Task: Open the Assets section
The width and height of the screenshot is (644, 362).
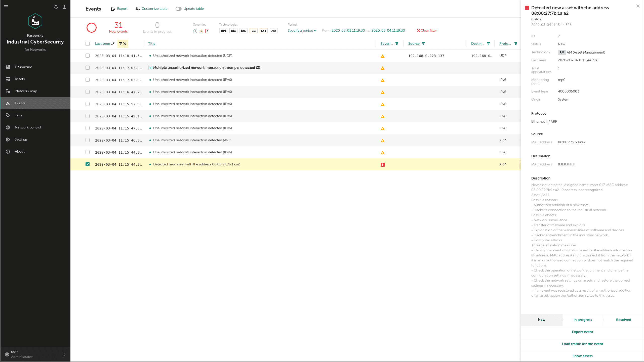Action: (20, 79)
